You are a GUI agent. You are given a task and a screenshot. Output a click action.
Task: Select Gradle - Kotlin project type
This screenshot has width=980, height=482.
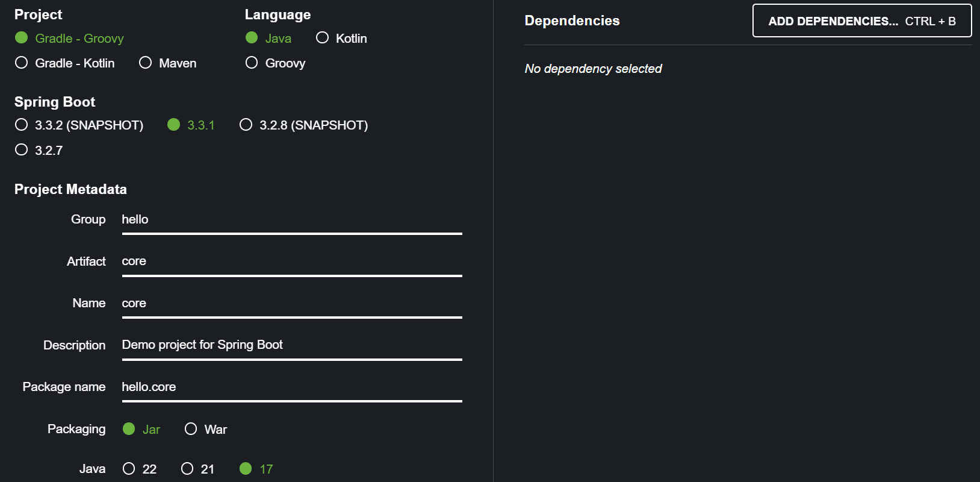point(22,63)
